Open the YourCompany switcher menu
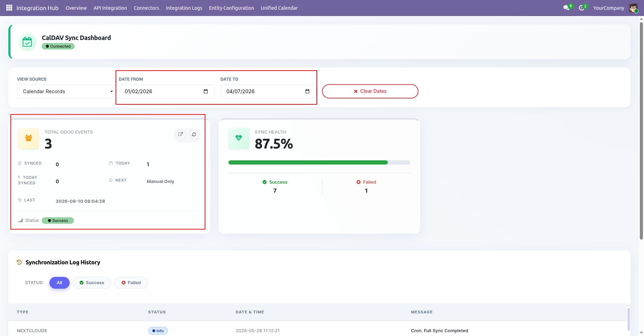644x336 pixels. tap(608, 8)
